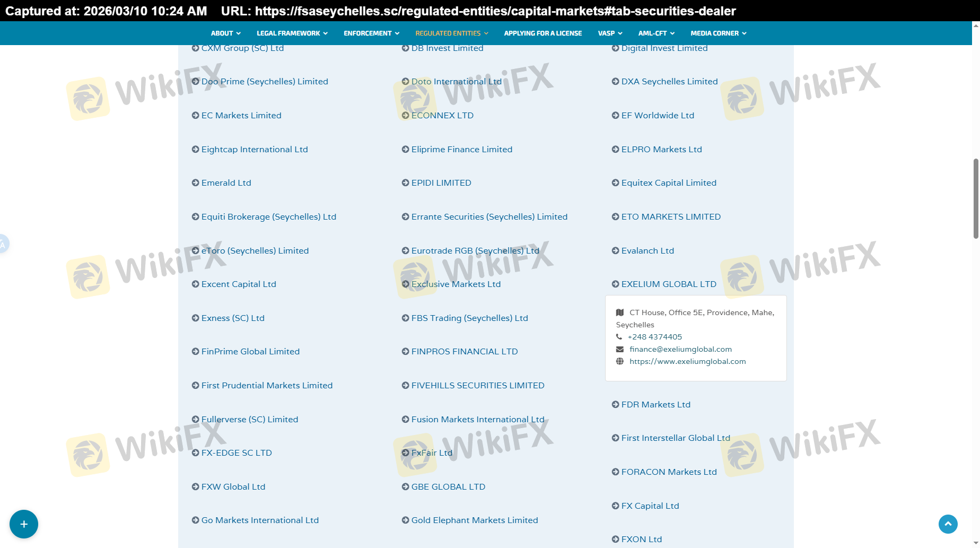
Task: Click the arrow icon beside FX-EDGE SC LTD
Action: pos(195,453)
